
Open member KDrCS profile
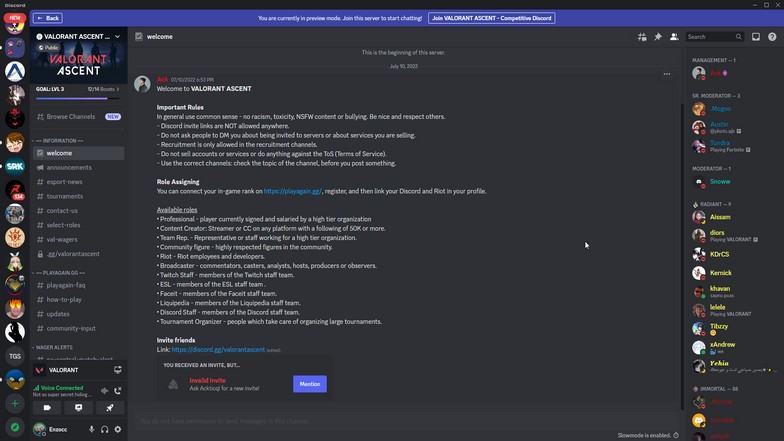[731, 254]
